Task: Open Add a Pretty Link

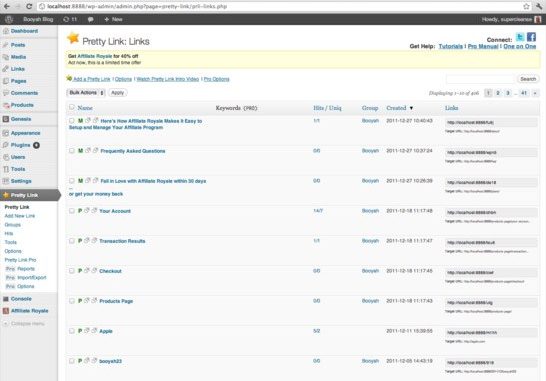Action: click(x=92, y=79)
